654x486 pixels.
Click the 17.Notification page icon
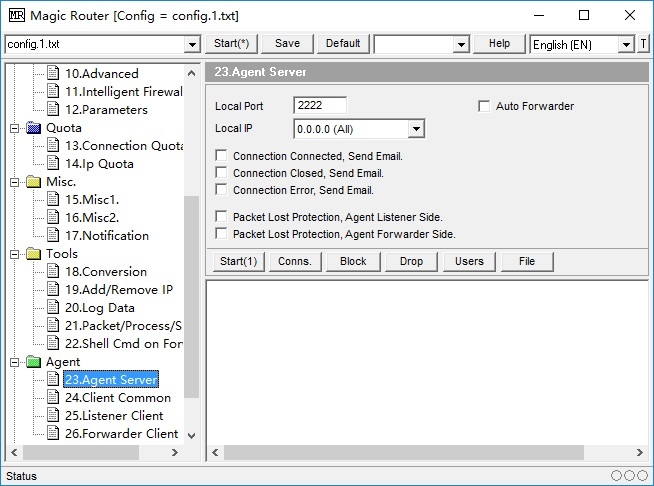click(54, 236)
